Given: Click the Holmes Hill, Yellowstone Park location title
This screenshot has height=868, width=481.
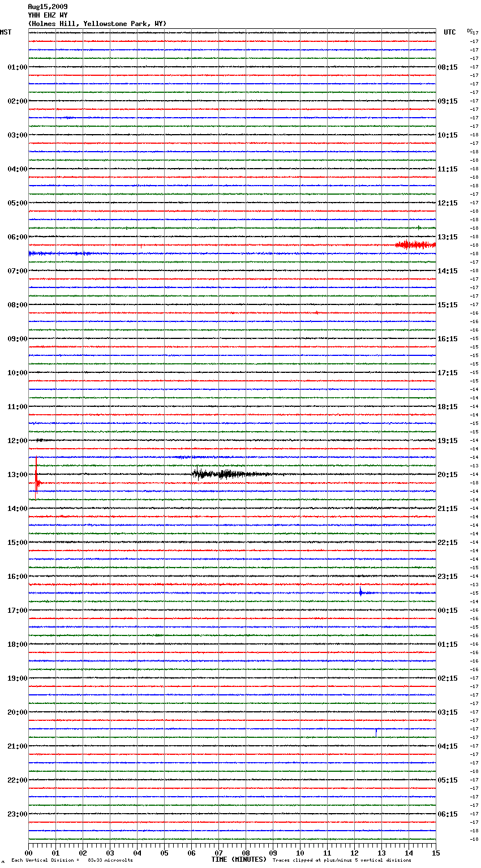Looking at the screenshot, I should 97,24.
